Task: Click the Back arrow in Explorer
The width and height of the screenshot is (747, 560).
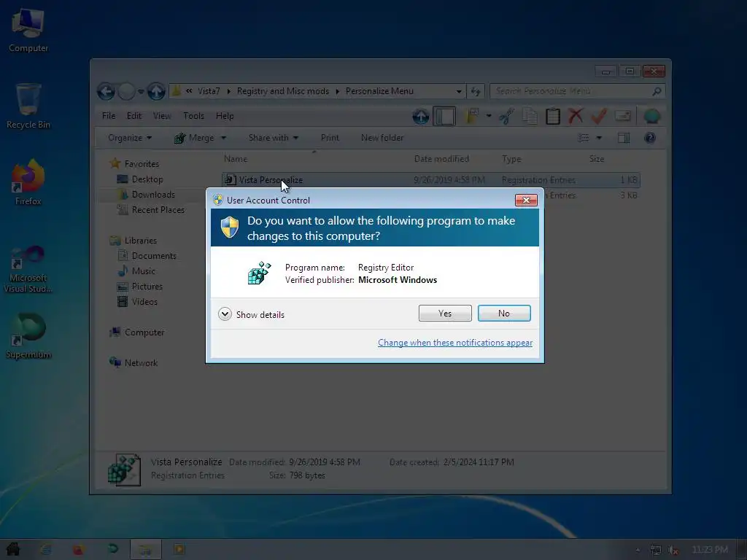Action: [x=106, y=91]
